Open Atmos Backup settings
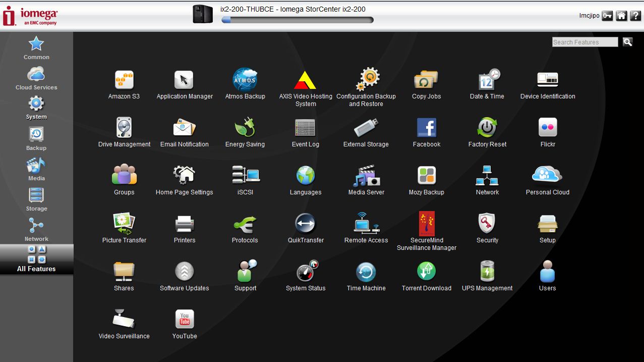The width and height of the screenshot is (644, 362). coord(245,84)
